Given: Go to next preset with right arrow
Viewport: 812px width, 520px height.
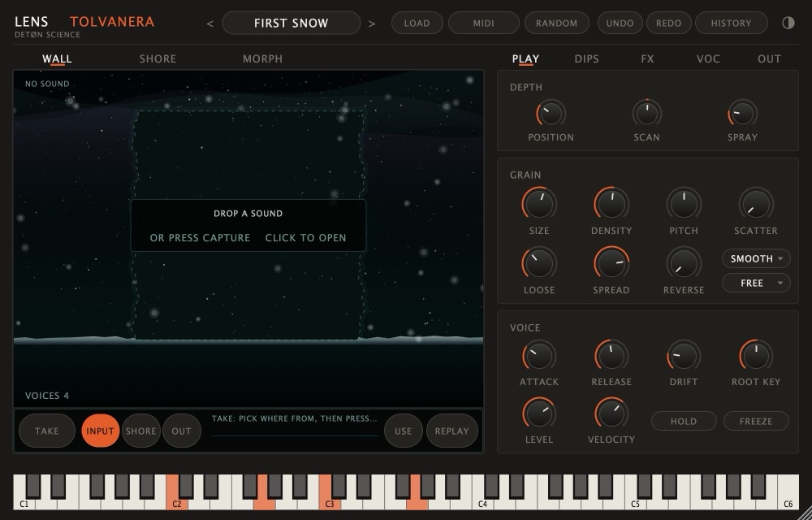Looking at the screenshot, I should point(372,24).
